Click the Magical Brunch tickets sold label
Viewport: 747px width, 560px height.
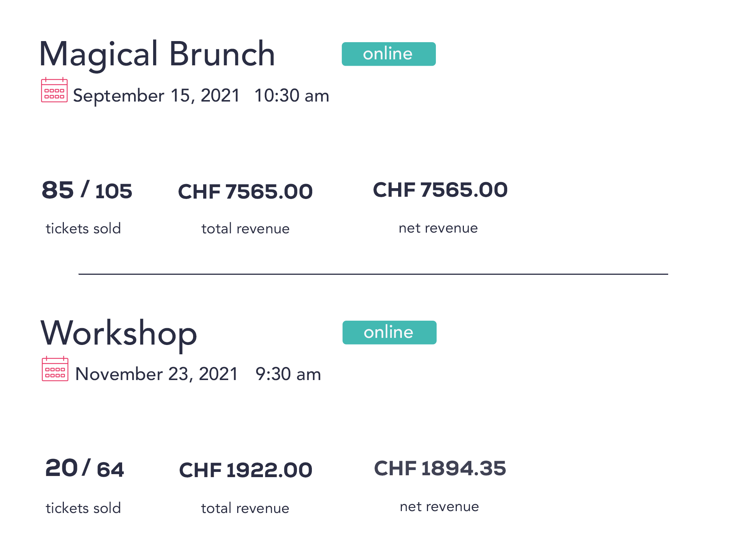tap(83, 228)
